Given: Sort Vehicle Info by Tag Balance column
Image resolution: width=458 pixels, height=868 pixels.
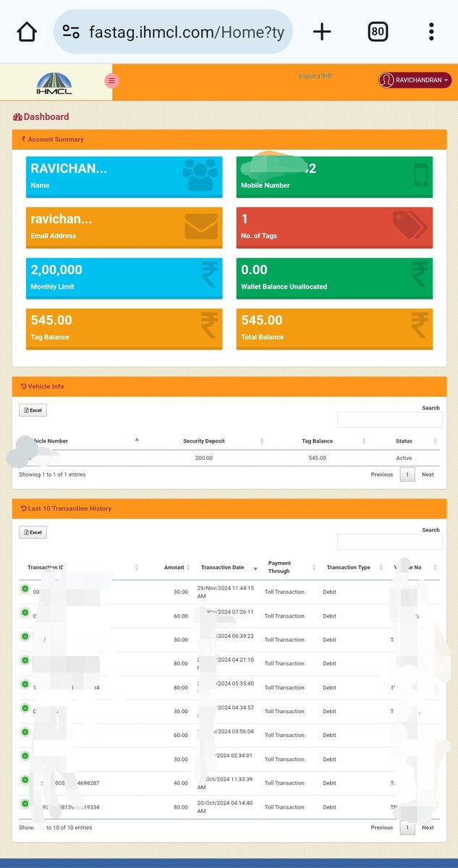Looking at the screenshot, I should click(x=318, y=441).
